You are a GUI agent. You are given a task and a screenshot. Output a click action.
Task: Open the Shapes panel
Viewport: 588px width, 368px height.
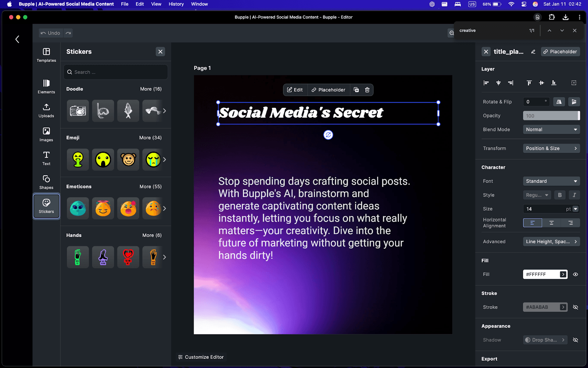tap(46, 182)
